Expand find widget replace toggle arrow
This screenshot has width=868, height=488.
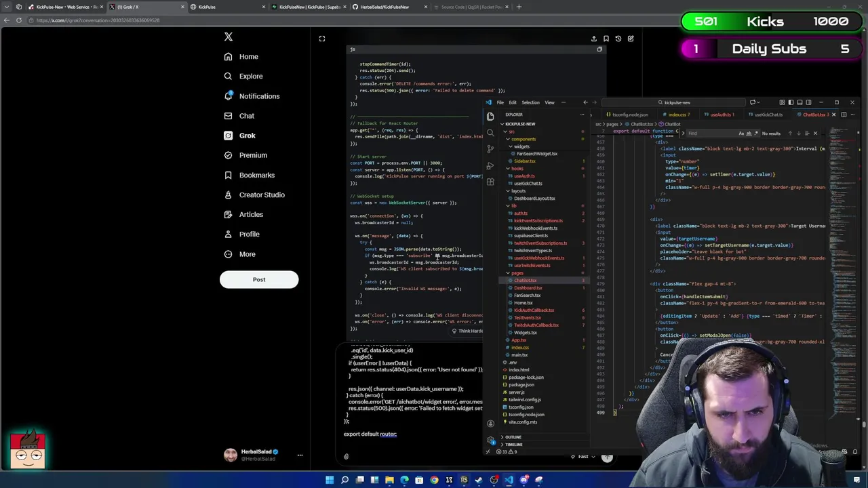coord(684,134)
